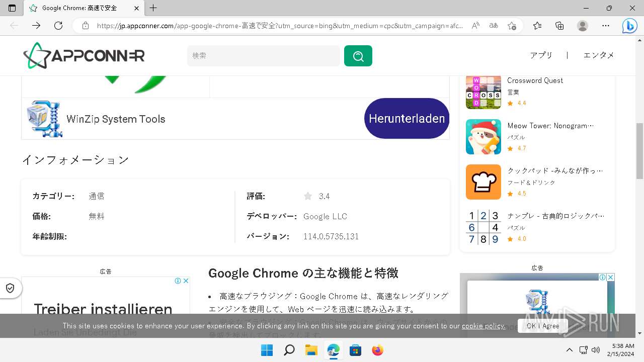Close the left Treiber installieren ad
644x362 pixels.
186,281
